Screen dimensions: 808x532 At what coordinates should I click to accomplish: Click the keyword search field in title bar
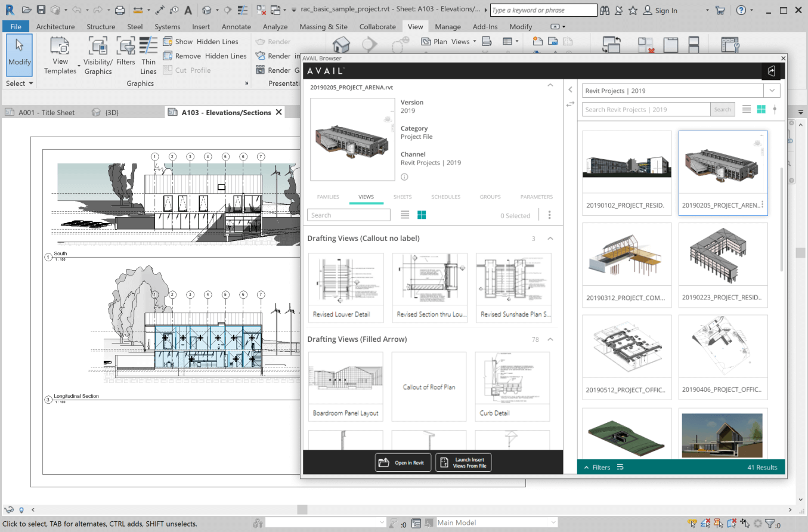click(x=543, y=10)
